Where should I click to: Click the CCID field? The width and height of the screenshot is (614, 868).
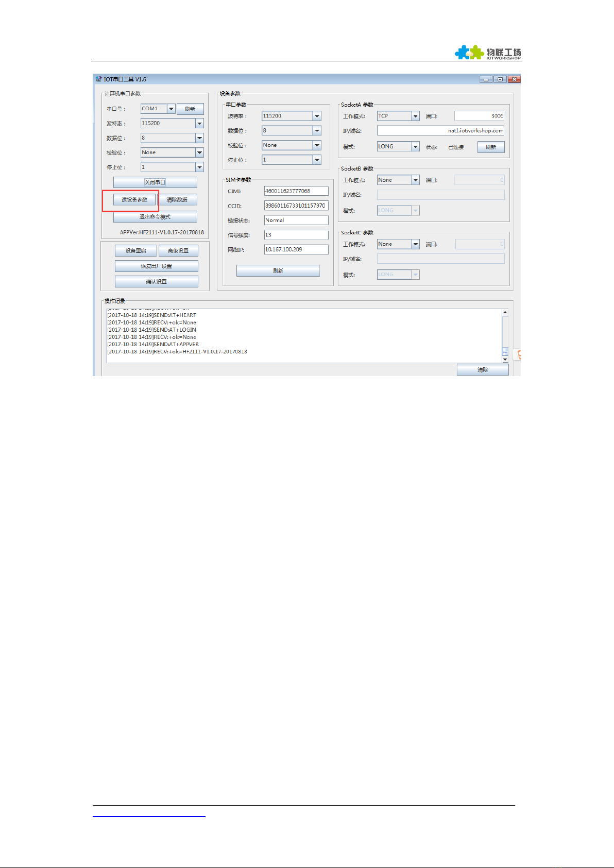coord(296,206)
